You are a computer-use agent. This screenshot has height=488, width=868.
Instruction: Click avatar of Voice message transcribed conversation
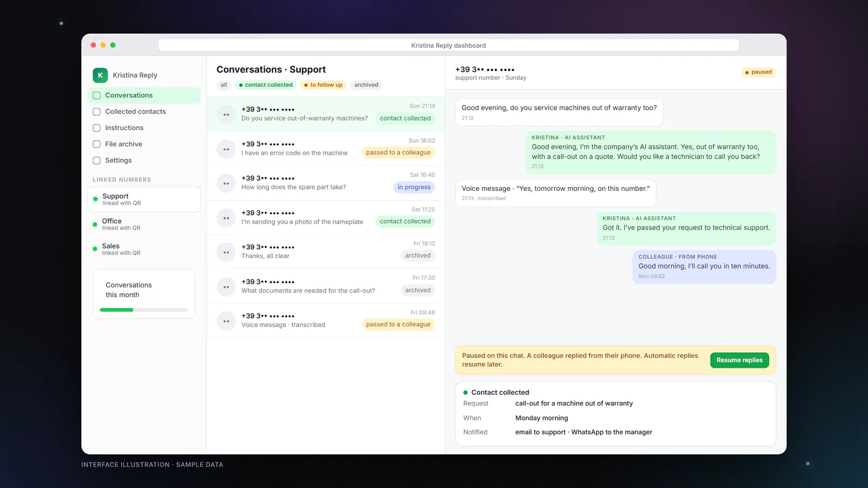226,321
